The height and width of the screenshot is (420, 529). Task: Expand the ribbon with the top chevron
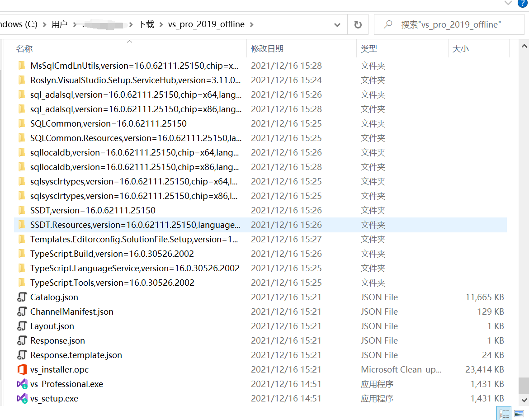coord(508,3)
